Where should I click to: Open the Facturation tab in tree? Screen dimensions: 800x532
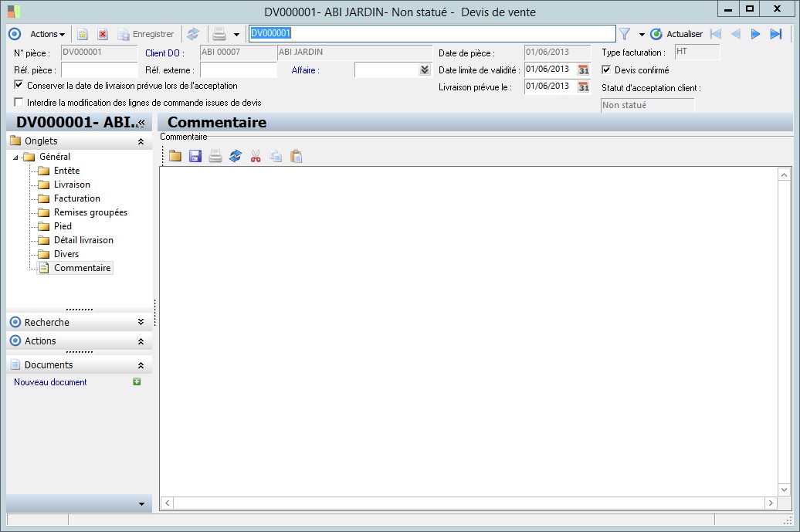(76, 198)
